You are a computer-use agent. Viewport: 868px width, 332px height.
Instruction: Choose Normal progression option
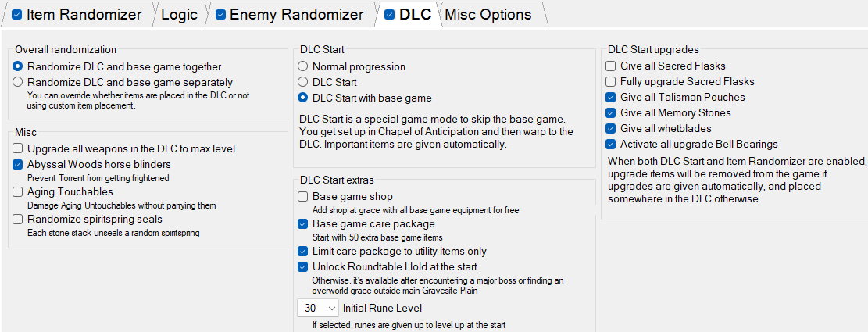pos(302,67)
